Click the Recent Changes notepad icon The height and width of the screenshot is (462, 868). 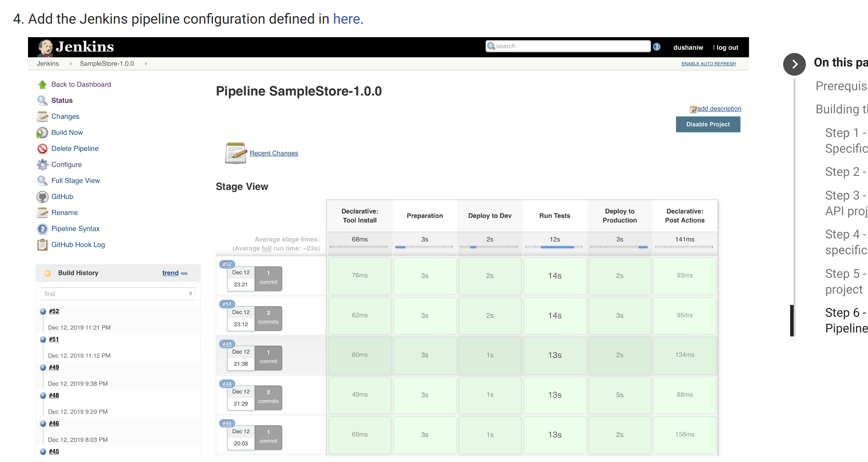click(236, 153)
